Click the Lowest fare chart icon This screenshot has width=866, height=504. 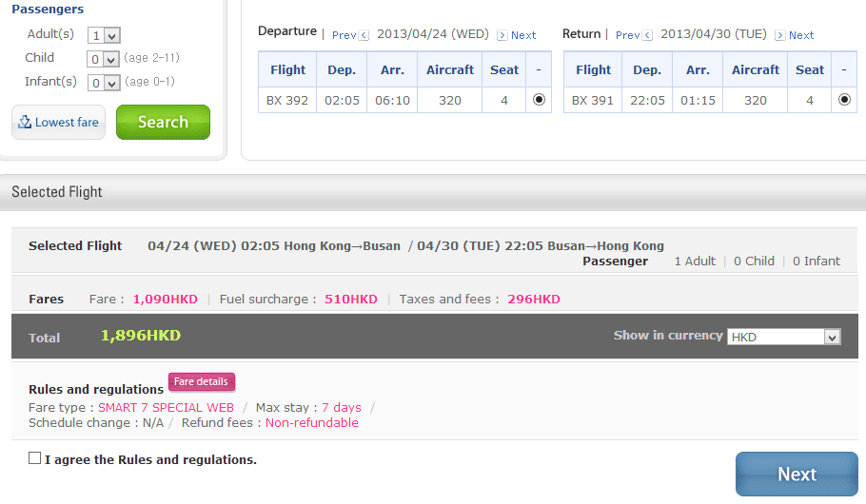tap(25, 123)
